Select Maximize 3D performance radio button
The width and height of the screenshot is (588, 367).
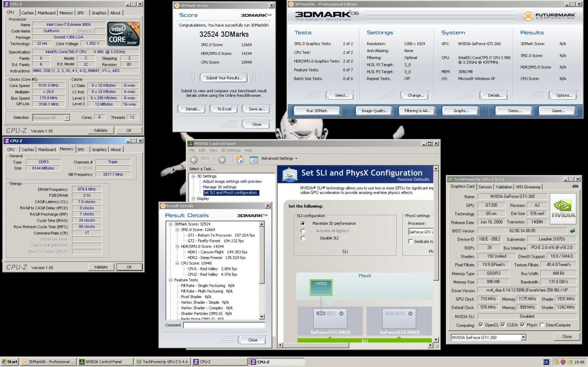(303, 223)
